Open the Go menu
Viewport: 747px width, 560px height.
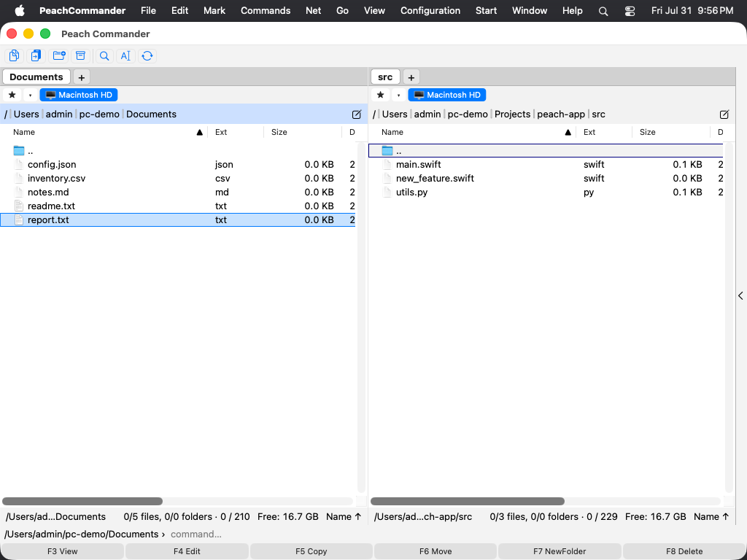point(343,10)
